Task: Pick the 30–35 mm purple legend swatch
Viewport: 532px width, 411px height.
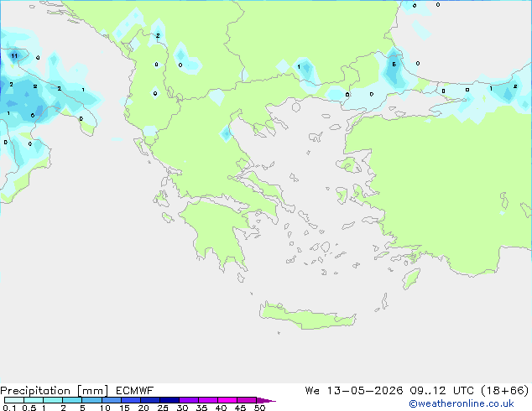Action: [x=189, y=400]
